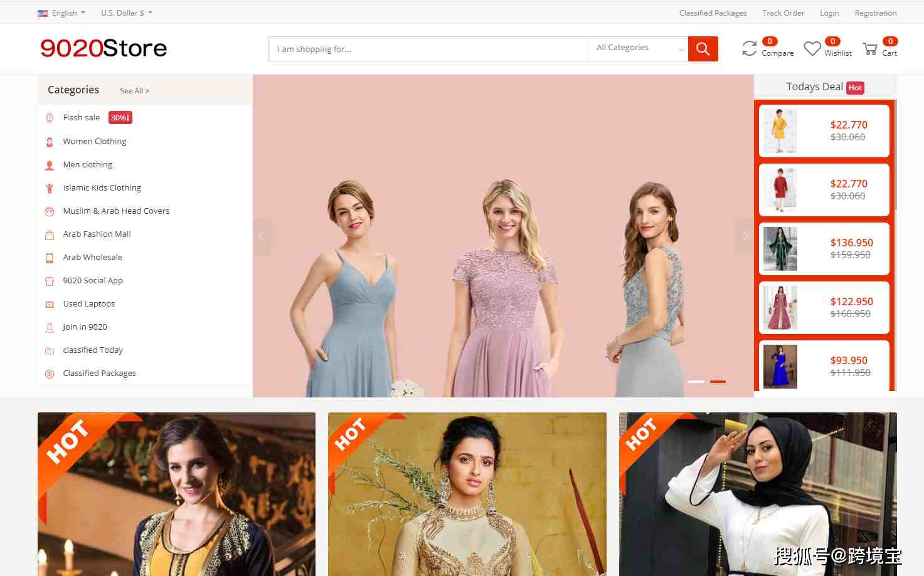Image resolution: width=924 pixels, height=576 pixels.
Task: Click the See All categories link
Action: click(134, 91)
